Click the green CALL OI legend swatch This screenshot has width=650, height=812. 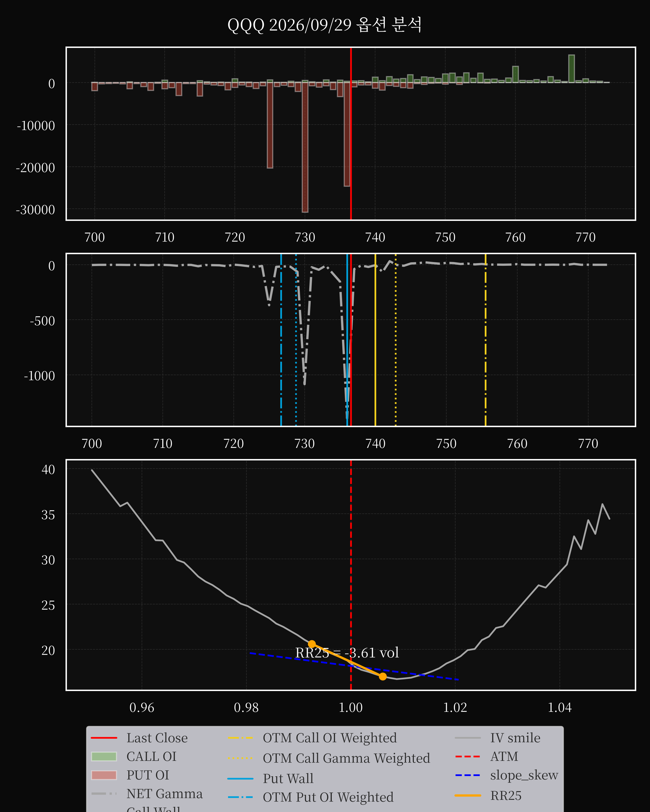[x=104, y=757]
